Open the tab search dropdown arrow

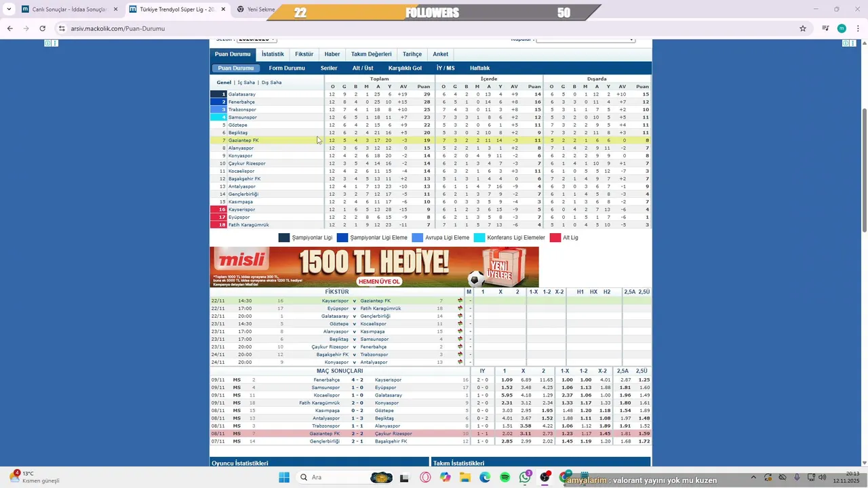[x=9, y=9]
